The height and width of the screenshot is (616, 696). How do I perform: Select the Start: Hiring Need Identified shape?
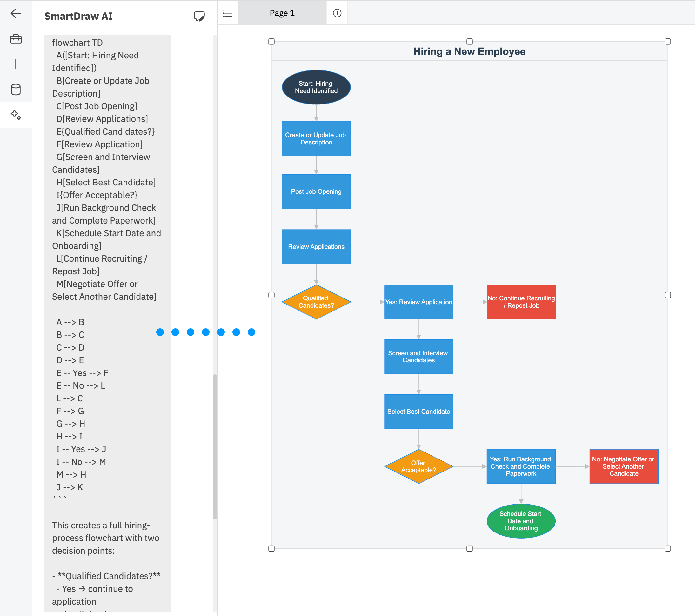click(316, 87)
